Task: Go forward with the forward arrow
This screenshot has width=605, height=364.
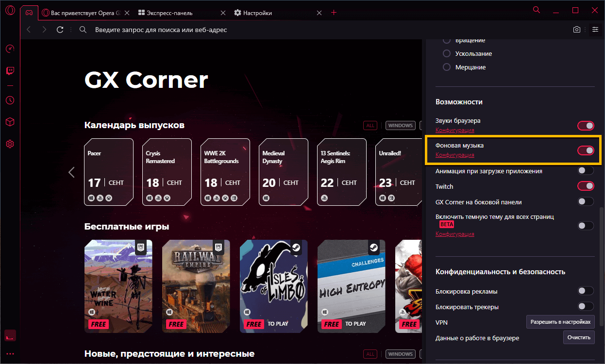Action: click(x=44, y=30)
